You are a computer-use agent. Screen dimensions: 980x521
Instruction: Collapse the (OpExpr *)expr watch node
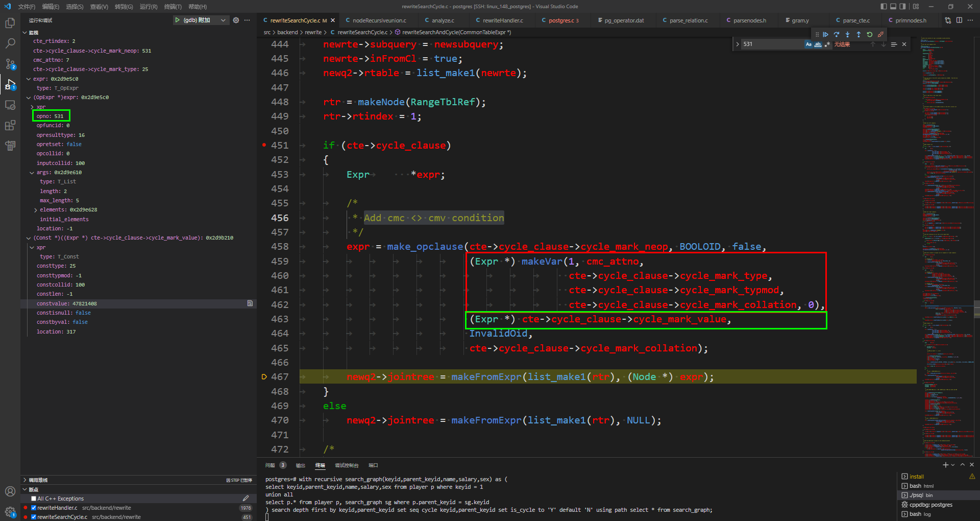(29, 98)
